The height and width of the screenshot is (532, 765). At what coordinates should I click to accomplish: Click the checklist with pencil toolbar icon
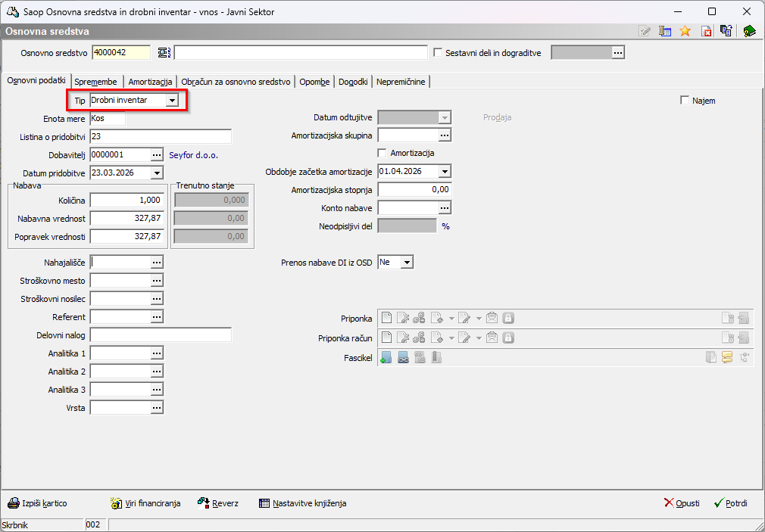645,31
